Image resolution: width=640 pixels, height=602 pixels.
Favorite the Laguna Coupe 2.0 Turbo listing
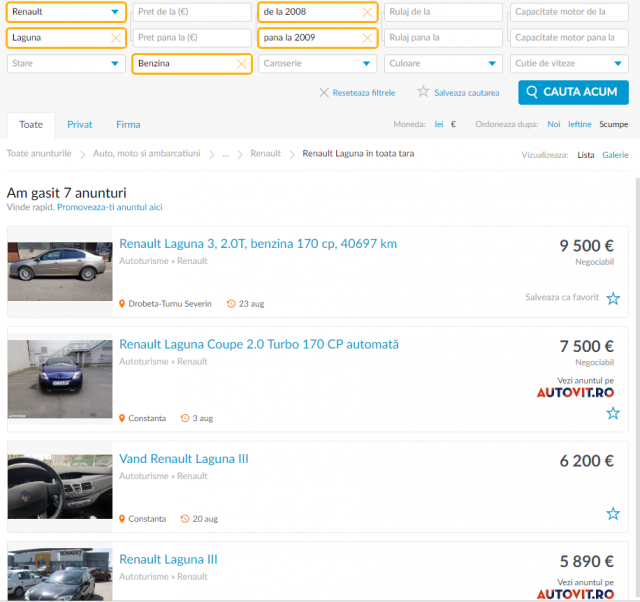point(613,413)
